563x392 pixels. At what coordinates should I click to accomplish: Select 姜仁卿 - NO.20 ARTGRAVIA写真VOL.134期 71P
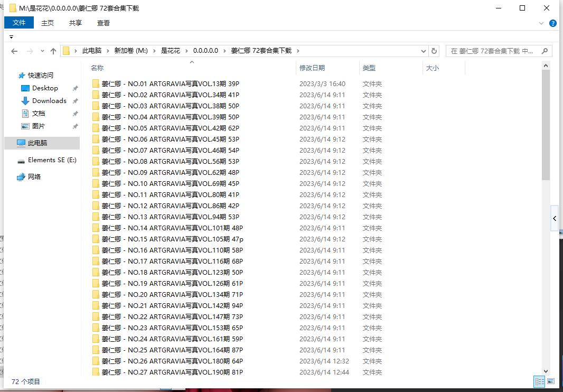[172, 295]
